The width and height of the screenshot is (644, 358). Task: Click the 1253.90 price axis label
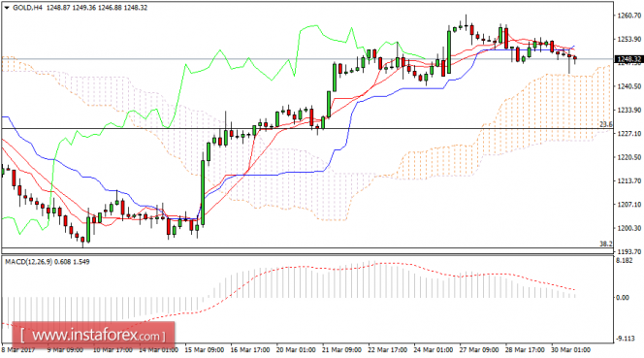629,40
